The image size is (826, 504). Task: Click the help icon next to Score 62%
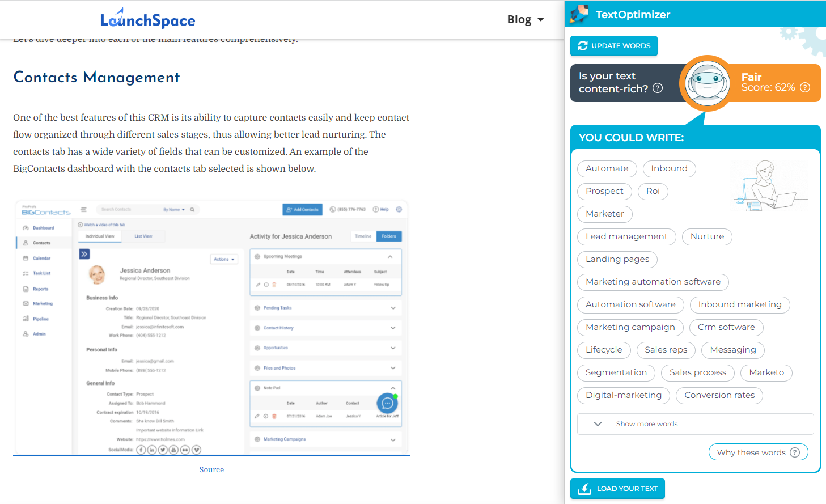pos(805,87)
